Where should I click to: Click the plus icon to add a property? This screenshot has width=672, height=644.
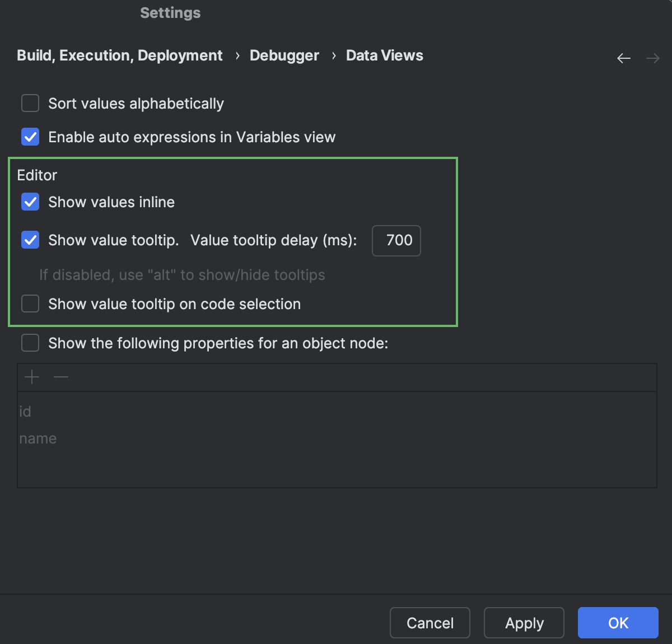31,377
